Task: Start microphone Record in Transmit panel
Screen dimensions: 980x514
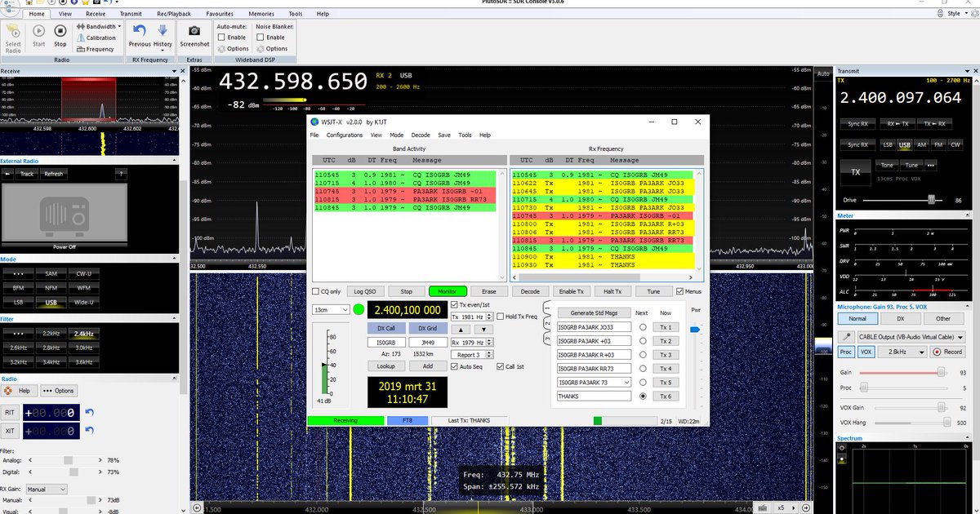Action: 948,352
